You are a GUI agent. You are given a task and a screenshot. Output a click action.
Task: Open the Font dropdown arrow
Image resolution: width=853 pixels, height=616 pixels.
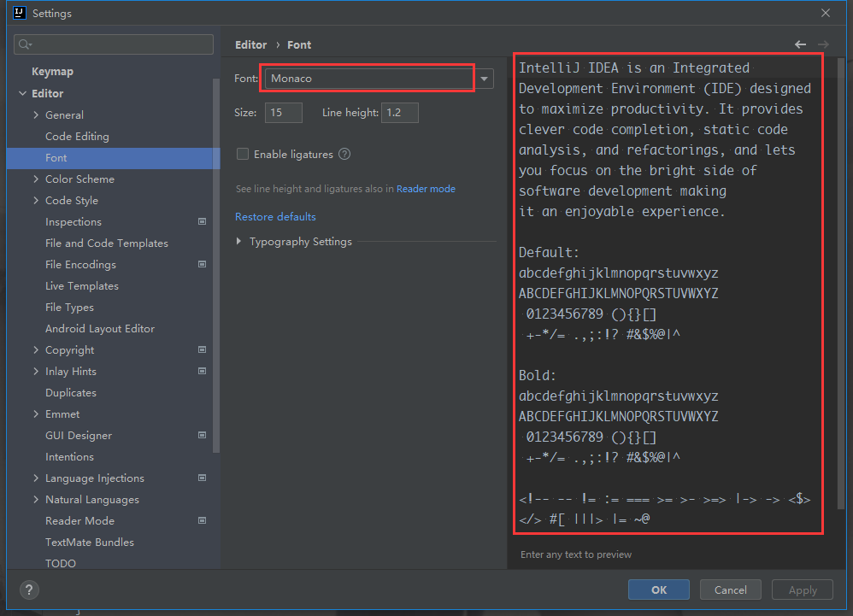click(485, 79)
